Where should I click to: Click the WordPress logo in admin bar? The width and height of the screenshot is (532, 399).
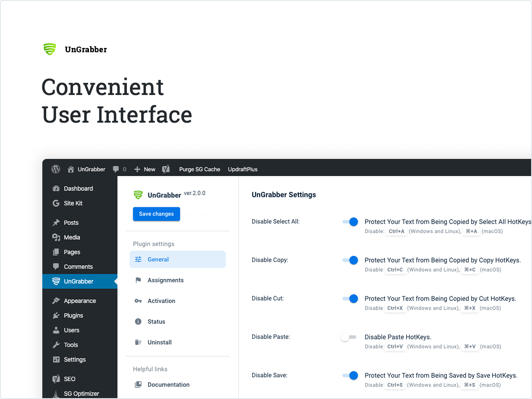click(x=56, y=169)
